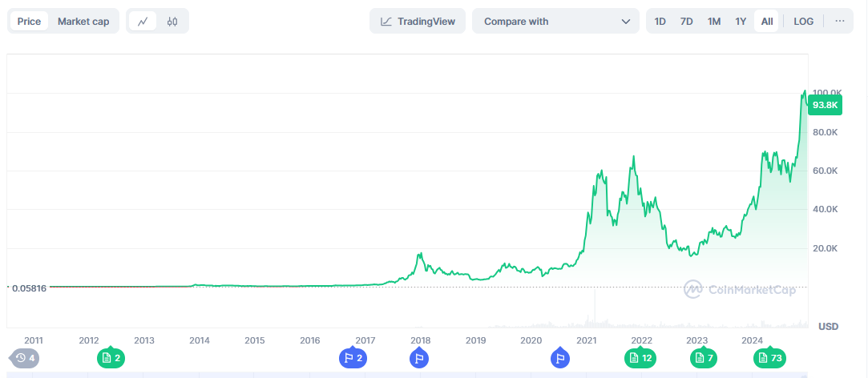
Task: Click the 40.0K axis label
Action: pos(825,210)
